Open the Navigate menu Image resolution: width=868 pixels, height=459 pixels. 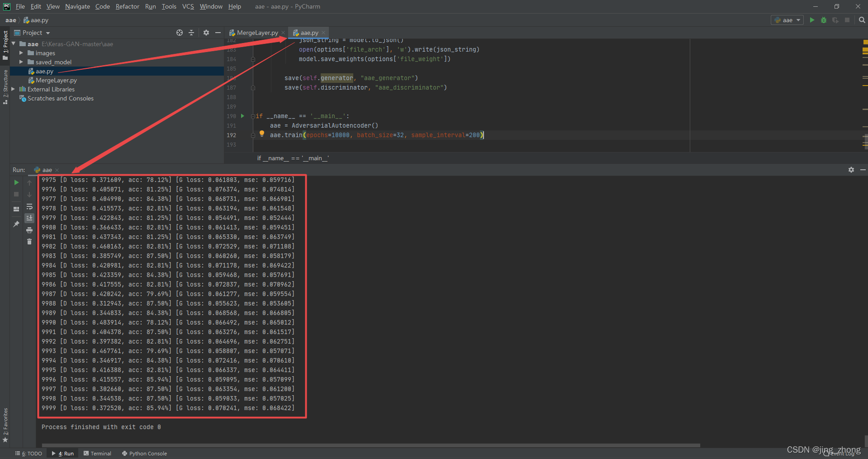[77, 6]
